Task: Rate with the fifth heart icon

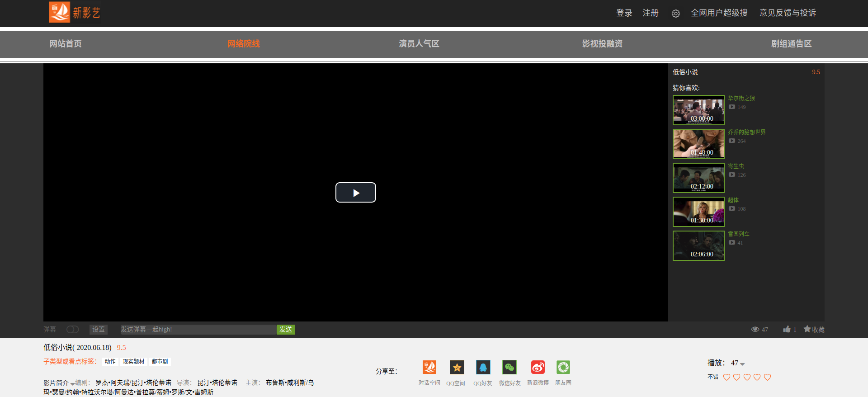Action: (x=767, y=377)
